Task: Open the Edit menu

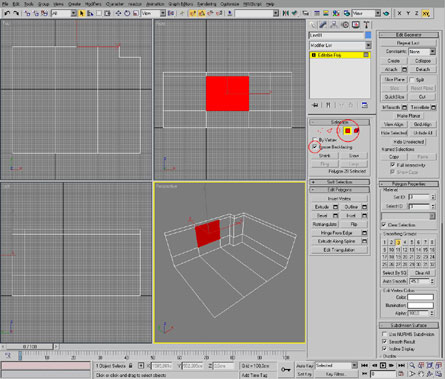Action: pyautogui.click(x=16, y=4)
